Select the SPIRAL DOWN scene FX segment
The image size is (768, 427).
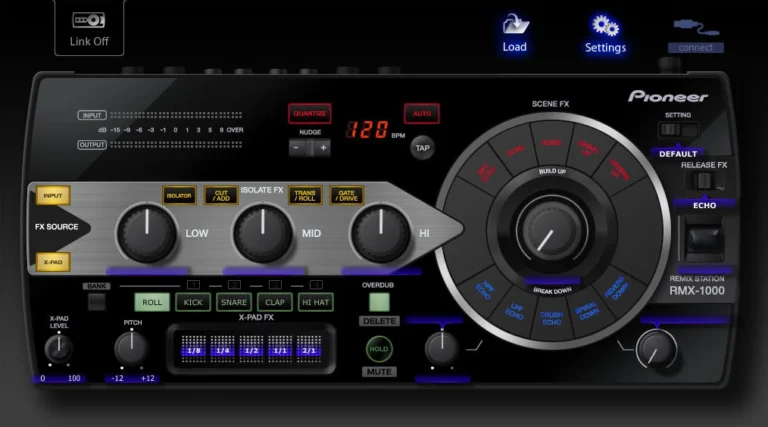pyautogui.click(x=587, y=311)
